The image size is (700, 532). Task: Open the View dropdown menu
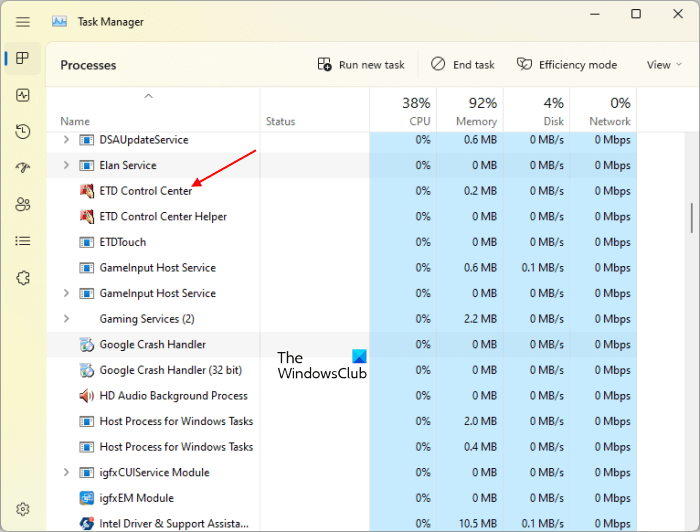coord(664,65)
